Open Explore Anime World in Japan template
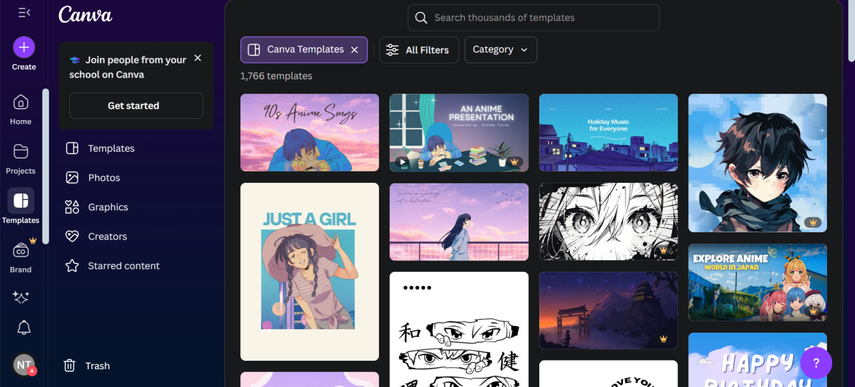 (757, 282)
